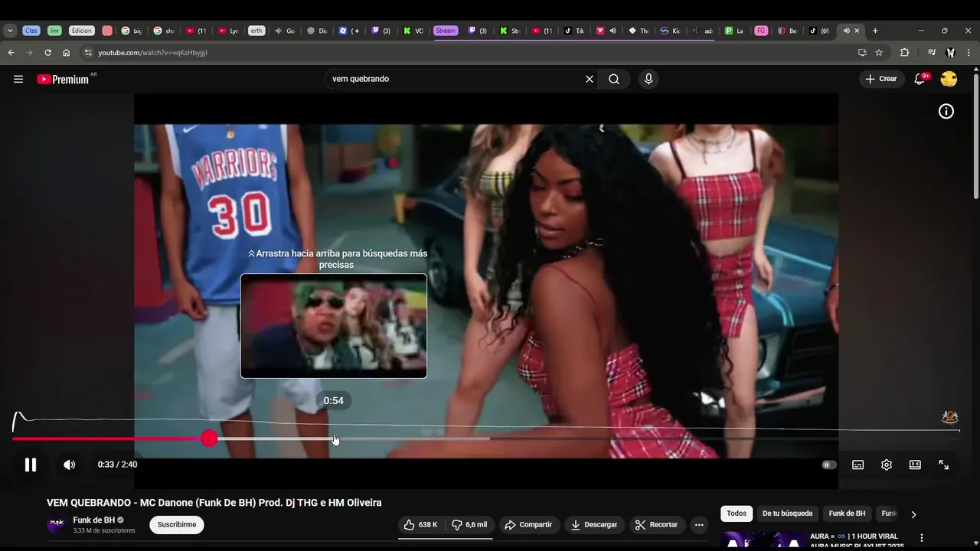Viewport: 980px width, 551px height.
Task: Close the current YouTube tab
Action: pos(857,31)
